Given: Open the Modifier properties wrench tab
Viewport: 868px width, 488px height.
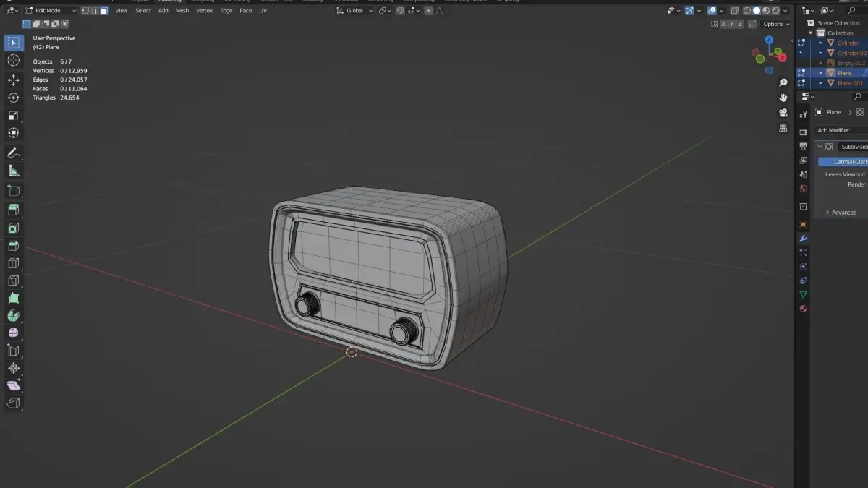Looking at the screenshot, I should [x=803, y=239].
